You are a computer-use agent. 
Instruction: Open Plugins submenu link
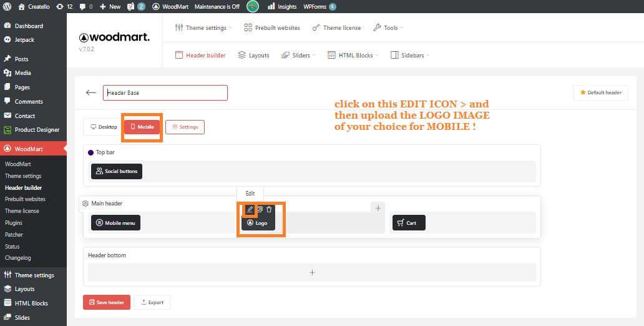click(x=14, y=223)
